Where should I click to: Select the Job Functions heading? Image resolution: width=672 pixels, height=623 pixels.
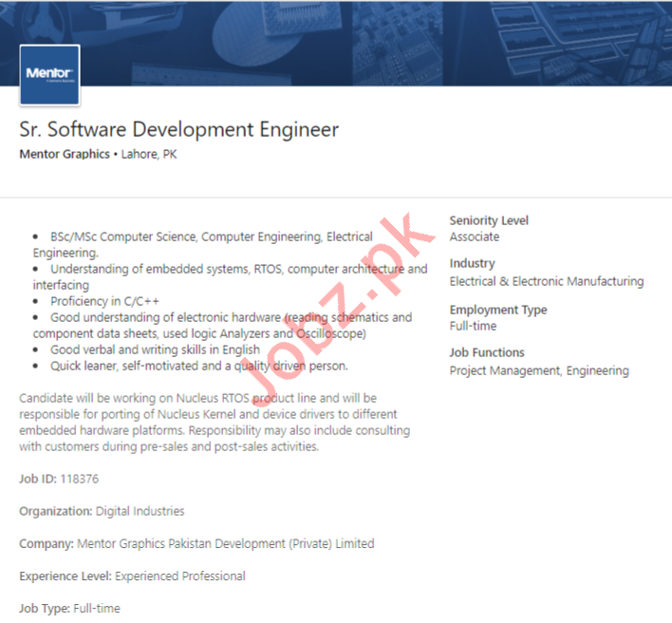(x=487, y=352)
